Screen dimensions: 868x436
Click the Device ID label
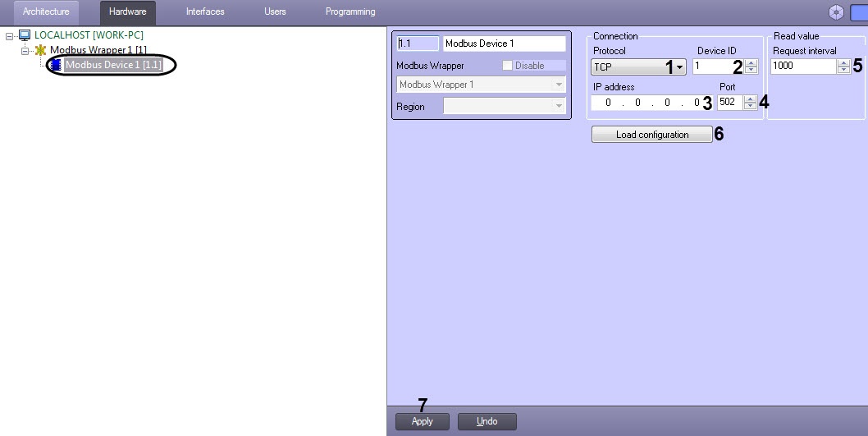(x=717, y=51)
